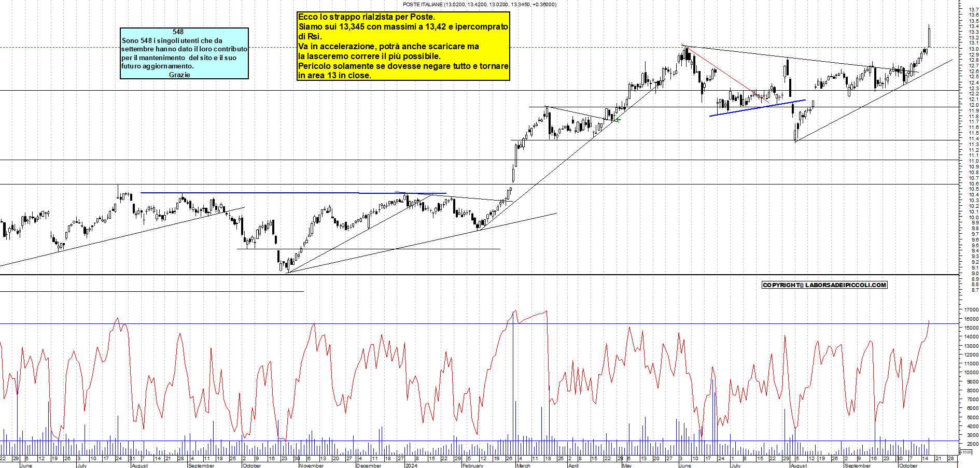
Task: Click the word 'Grazie' in the cyan box
Action: point(179,75)
